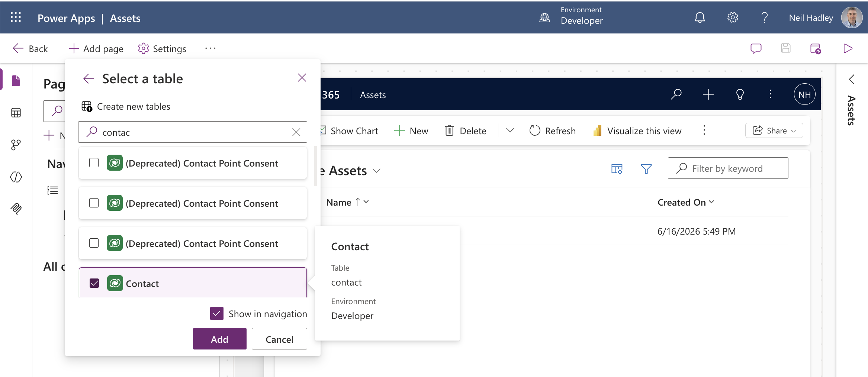Open the app launcher waffle menu

tap(16, 17)
